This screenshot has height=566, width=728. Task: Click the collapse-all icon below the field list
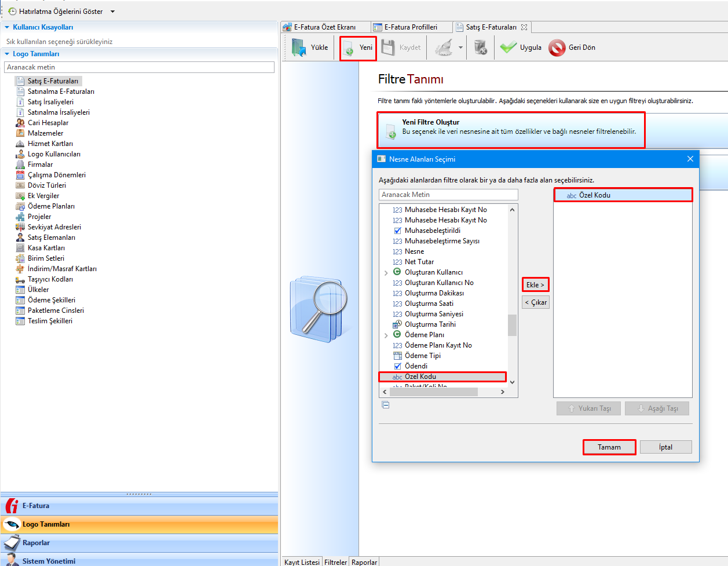[x=386, y=405]
